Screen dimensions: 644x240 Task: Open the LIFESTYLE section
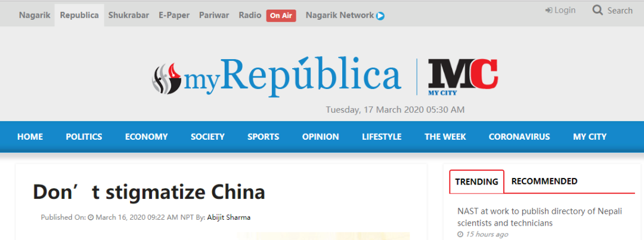(x=382, y=137)
